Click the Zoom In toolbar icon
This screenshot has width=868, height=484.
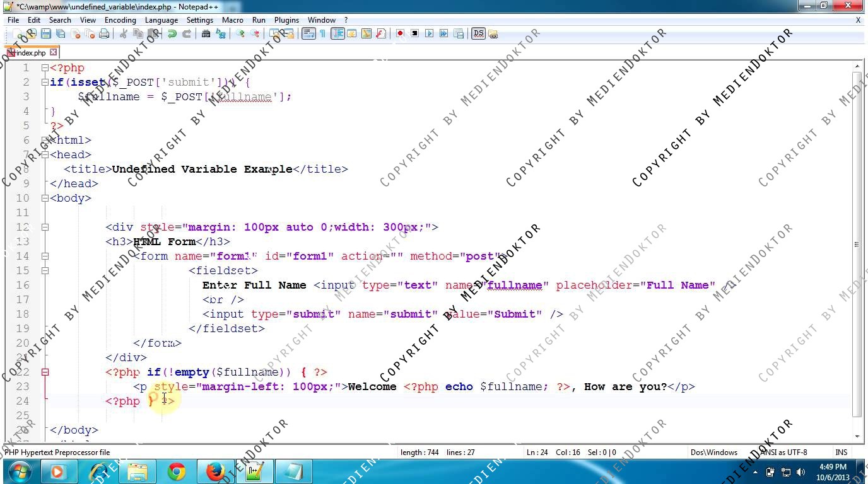coord(240,34)
